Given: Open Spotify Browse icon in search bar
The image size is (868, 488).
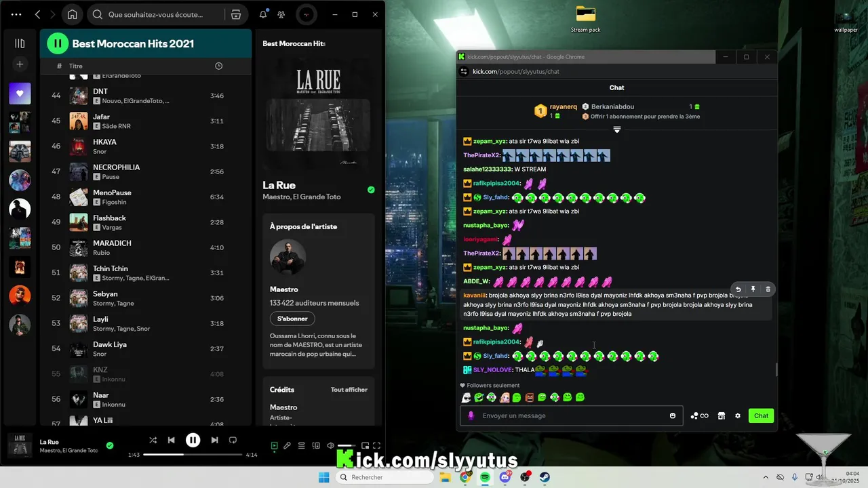Looking at the screenshot, I should point(235,14).
